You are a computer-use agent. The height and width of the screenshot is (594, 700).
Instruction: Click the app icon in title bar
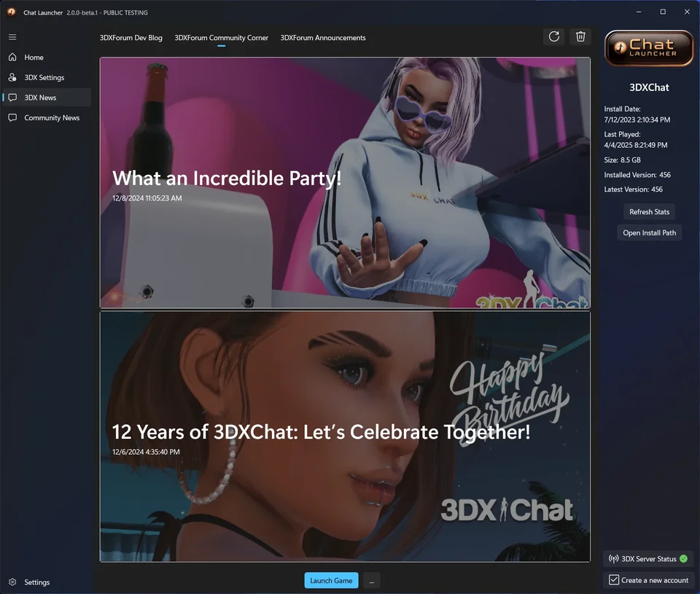(12, 12)
